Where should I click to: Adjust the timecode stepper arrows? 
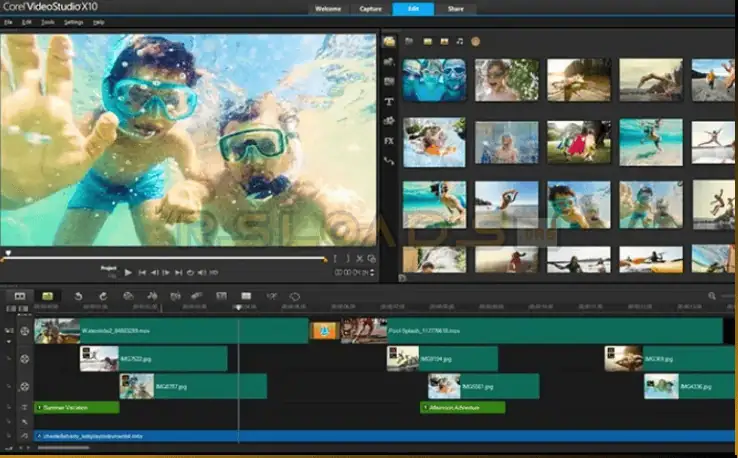(372, 273)
